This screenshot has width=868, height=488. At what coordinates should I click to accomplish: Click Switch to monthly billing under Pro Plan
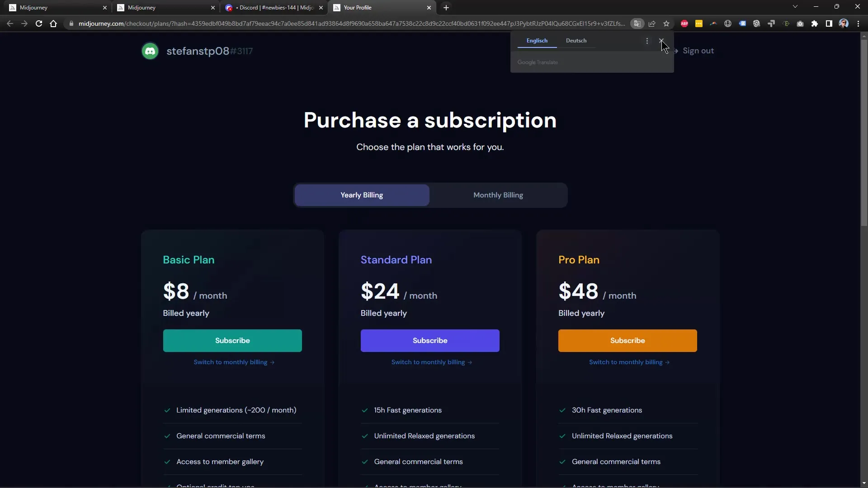click(629, 361)
